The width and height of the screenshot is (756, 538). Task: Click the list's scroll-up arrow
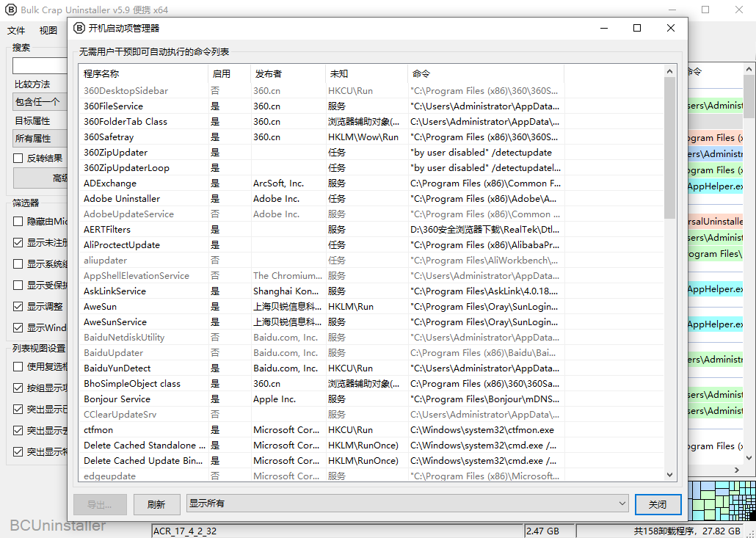click(669, 71)
